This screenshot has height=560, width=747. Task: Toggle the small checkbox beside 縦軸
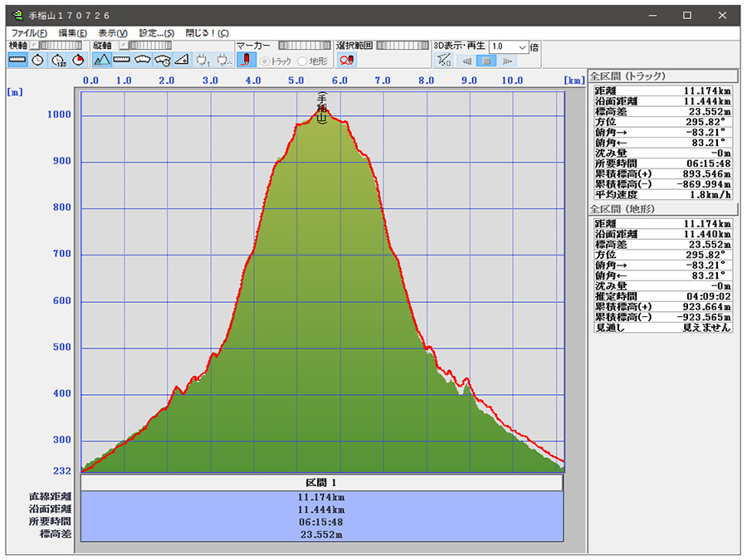[x=122, y=46]
